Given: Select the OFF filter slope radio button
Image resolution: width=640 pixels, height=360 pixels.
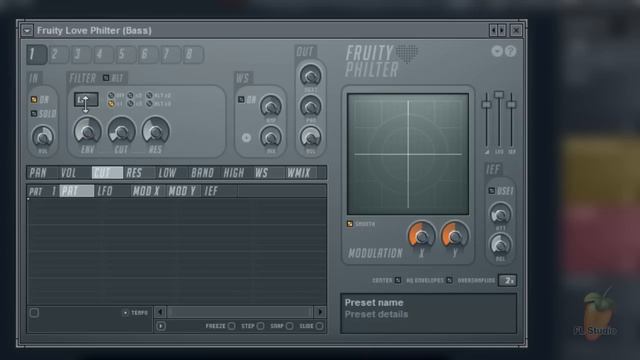Looking at the screenshot, I should 111,96.
